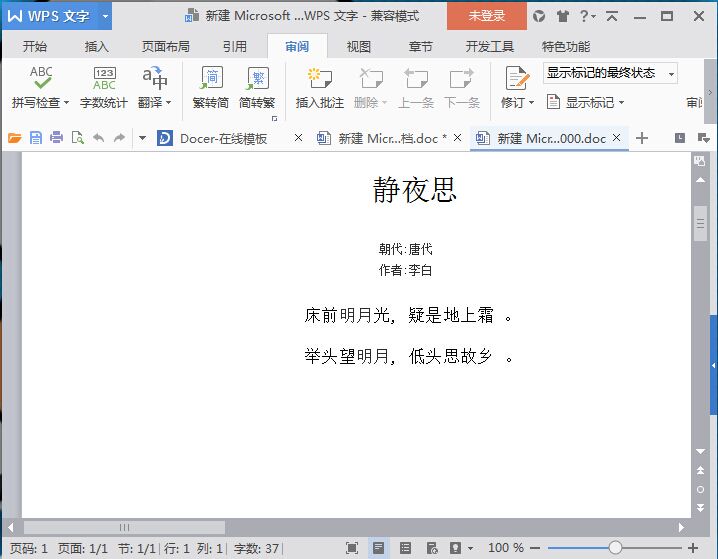Open the 翻译 dropdown arrow
This screenshot has height=559, width=718.
tap(169, 103)
